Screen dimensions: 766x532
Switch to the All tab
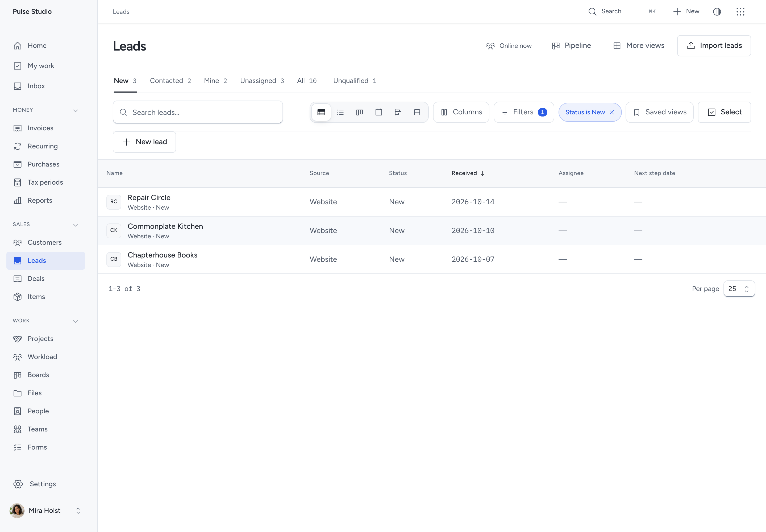pyautogui.click(x=307, y=81)
